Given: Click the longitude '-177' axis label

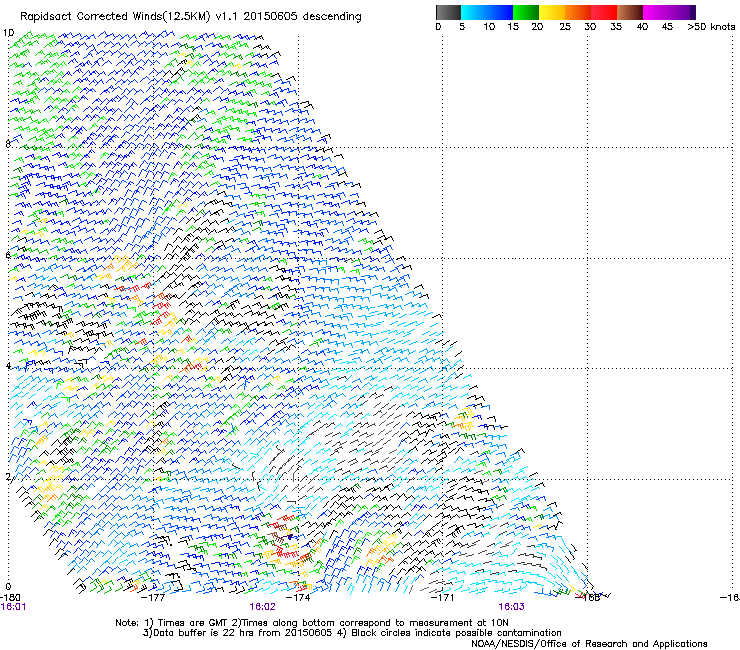Looking at the screenshot, I should click(x=153, y=597).
